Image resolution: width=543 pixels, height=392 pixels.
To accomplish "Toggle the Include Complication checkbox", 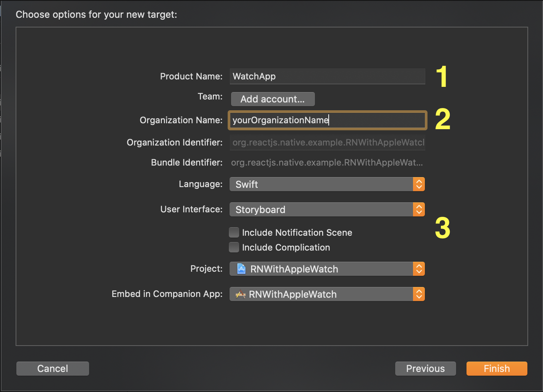I will pos(234,247).
